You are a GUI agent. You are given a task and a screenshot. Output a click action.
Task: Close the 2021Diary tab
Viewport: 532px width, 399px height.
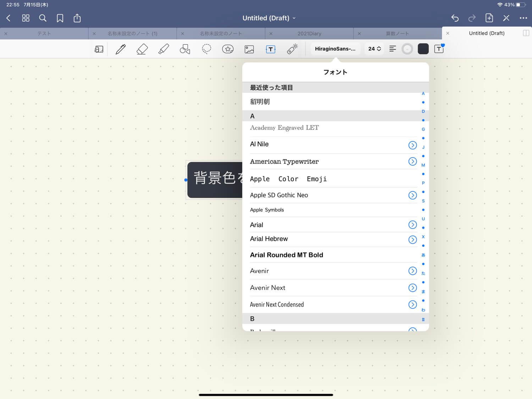point(271,33)
